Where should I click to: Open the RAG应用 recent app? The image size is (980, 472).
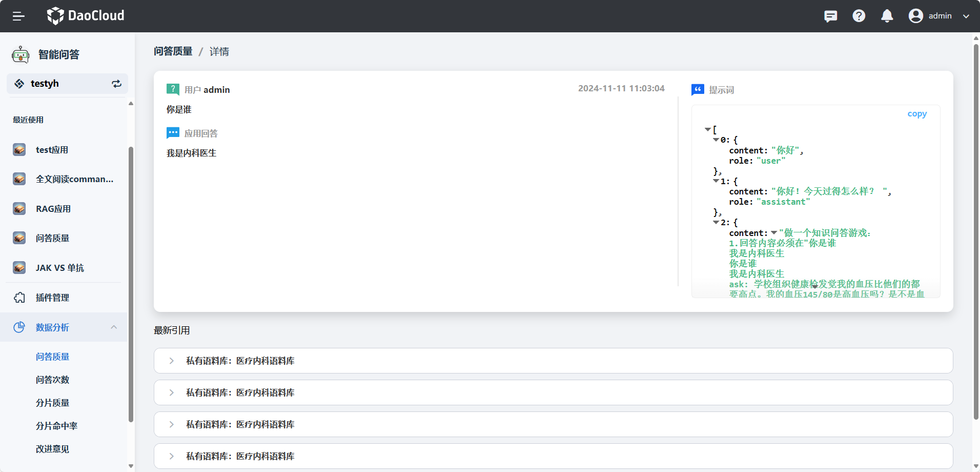53,209
